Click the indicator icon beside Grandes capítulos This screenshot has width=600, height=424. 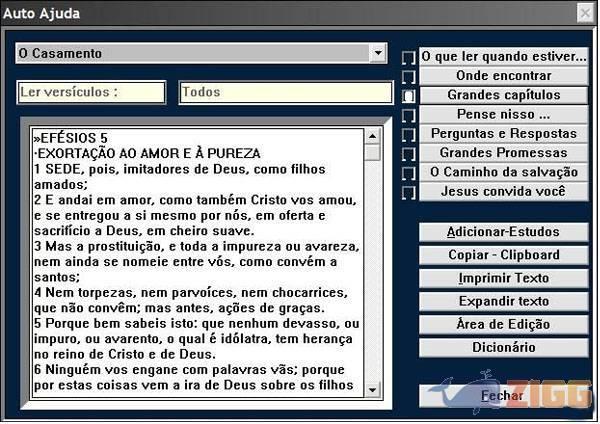point(408,96)
